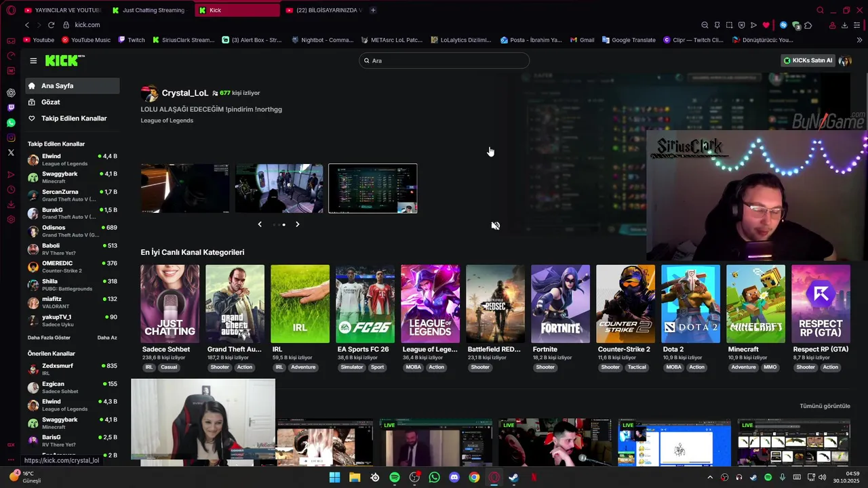Open the Opera tab search icon
This screenshot has height=488, width=868.
[x=820, y=10]
